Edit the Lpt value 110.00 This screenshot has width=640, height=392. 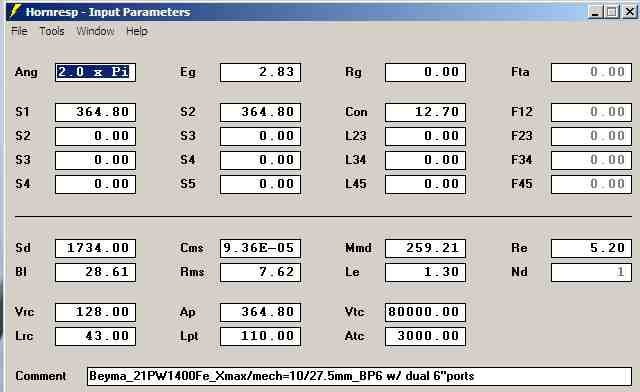coord(260,336)
